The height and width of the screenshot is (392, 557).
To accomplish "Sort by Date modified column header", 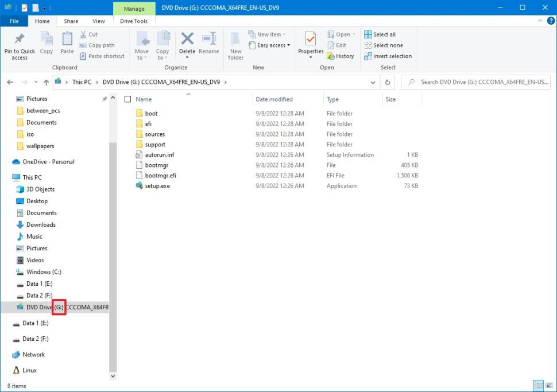I will [274, 99].
